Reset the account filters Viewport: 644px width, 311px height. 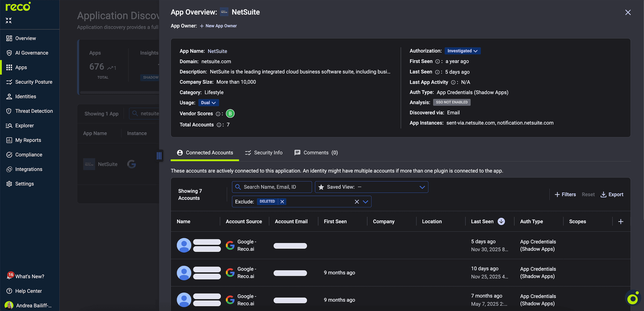(588, 195)
